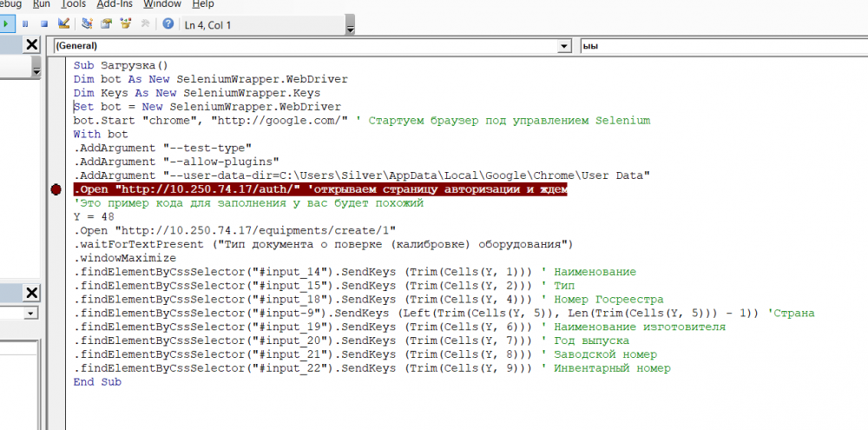Open the Run menu
868x430 pixels.
41,4
